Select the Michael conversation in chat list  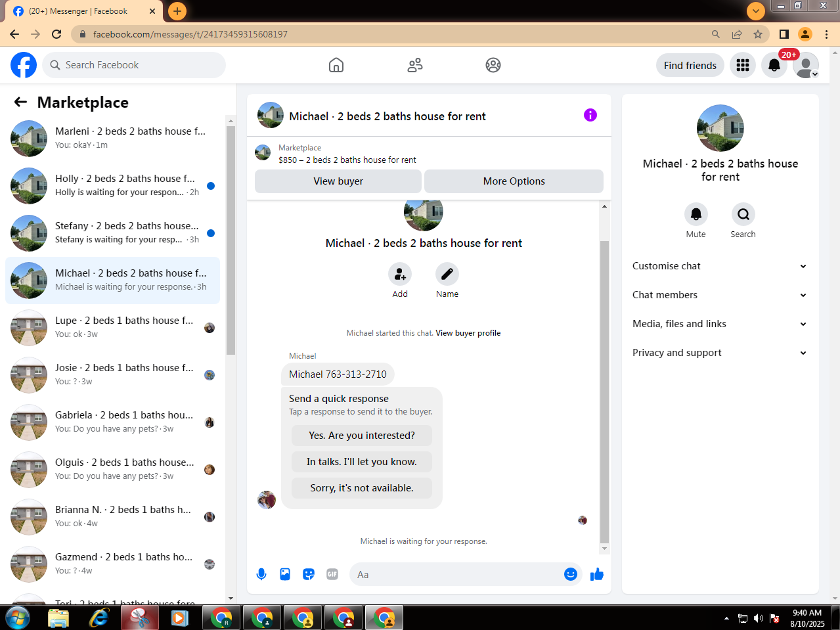tap(112, 281)
